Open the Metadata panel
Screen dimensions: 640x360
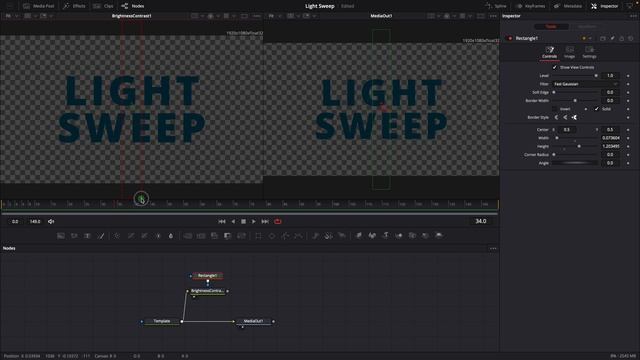click(568, 6)
